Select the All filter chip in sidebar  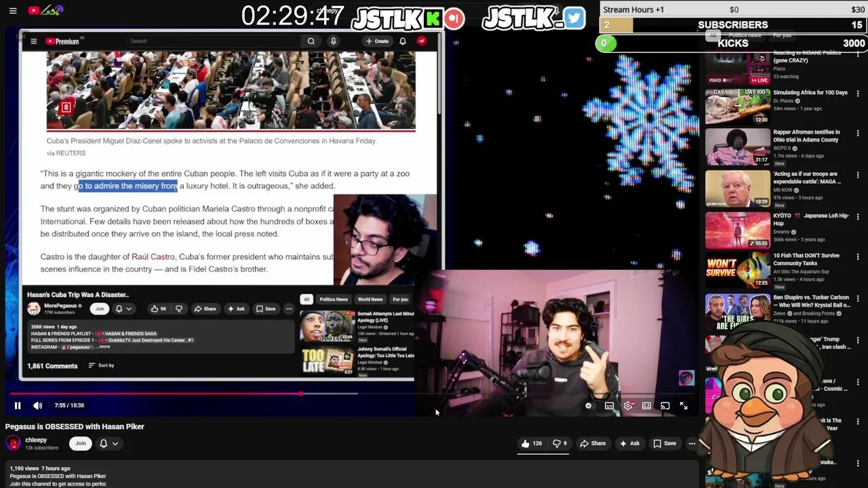[713, 35]
